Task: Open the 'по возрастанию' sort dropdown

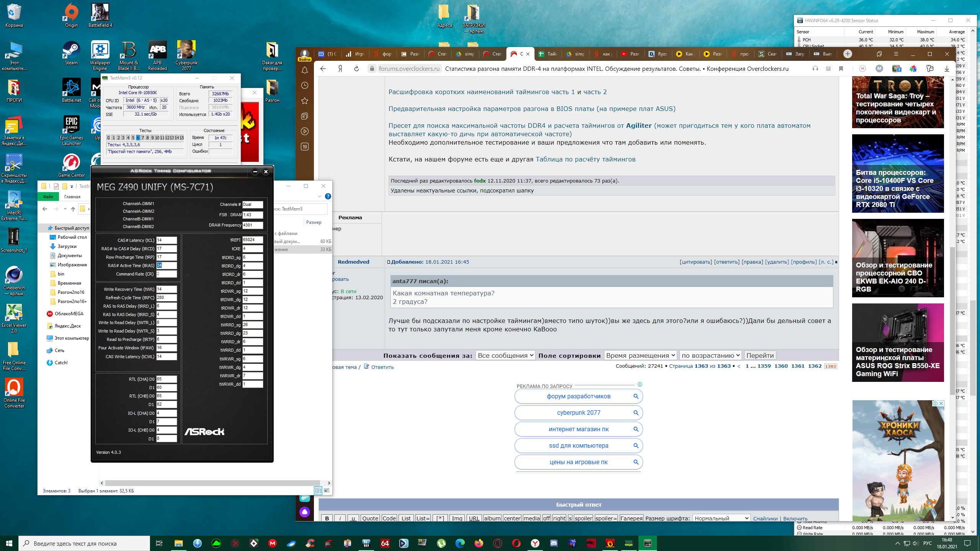Action: coord(710,355)
